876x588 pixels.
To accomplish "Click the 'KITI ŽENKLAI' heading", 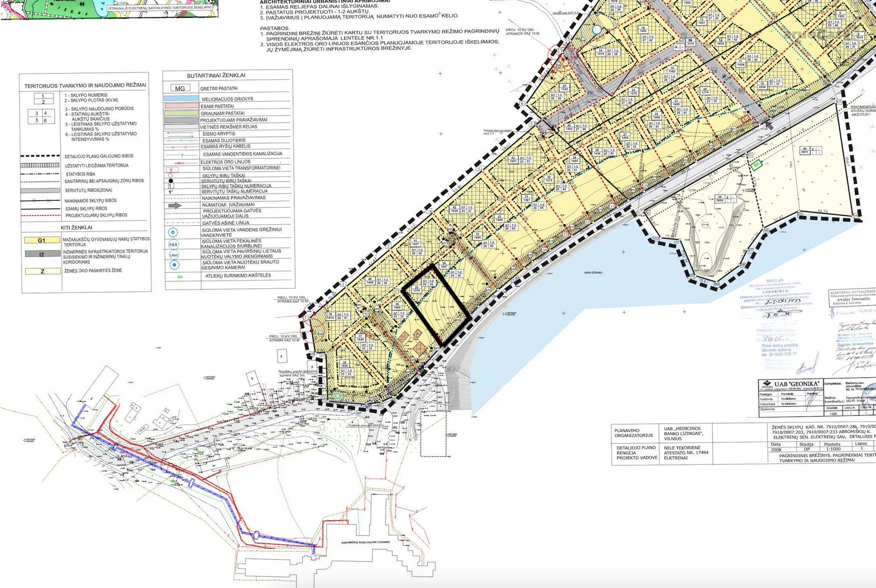I will pos(77,227).
